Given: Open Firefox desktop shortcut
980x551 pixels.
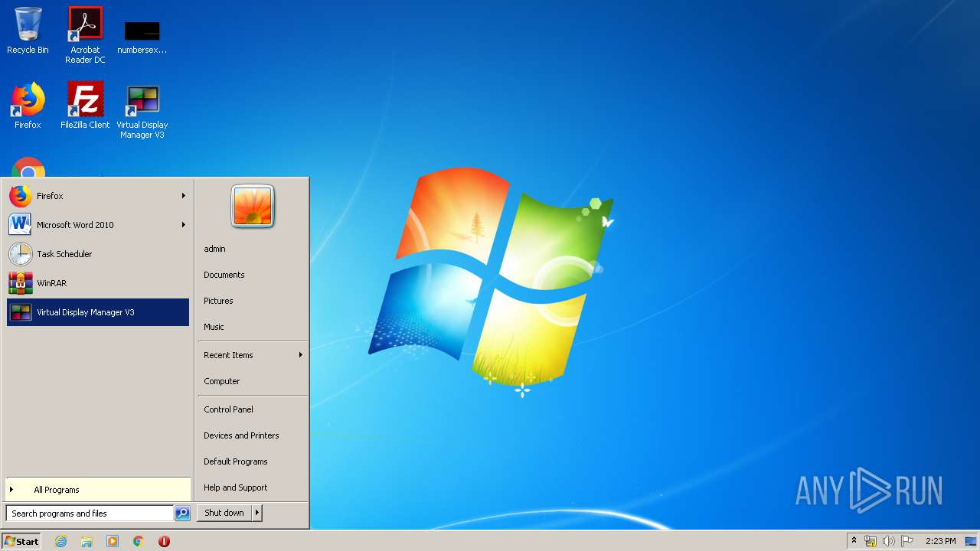Looking at the screenshot, I should [x=28, y=106].
